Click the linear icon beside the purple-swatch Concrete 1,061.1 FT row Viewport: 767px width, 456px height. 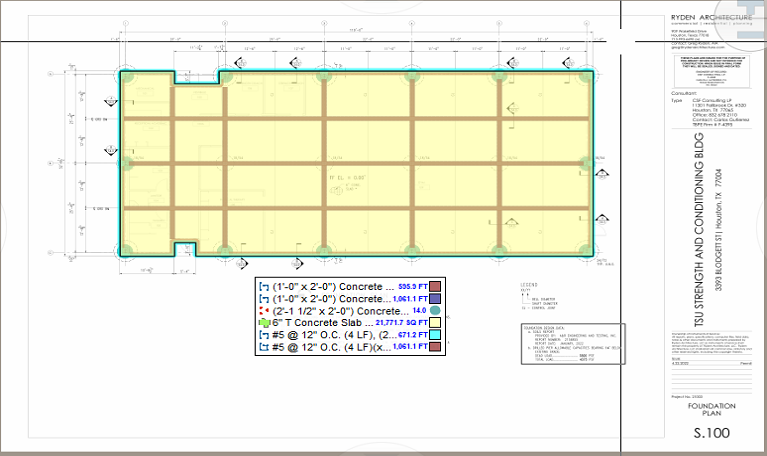264,299
